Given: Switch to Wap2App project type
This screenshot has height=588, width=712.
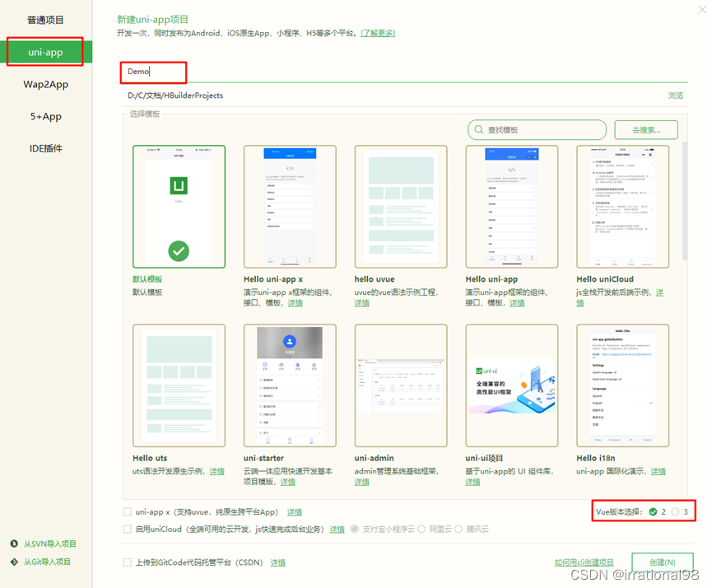Looking at the screenshot, I should click(x=46, y=85).
